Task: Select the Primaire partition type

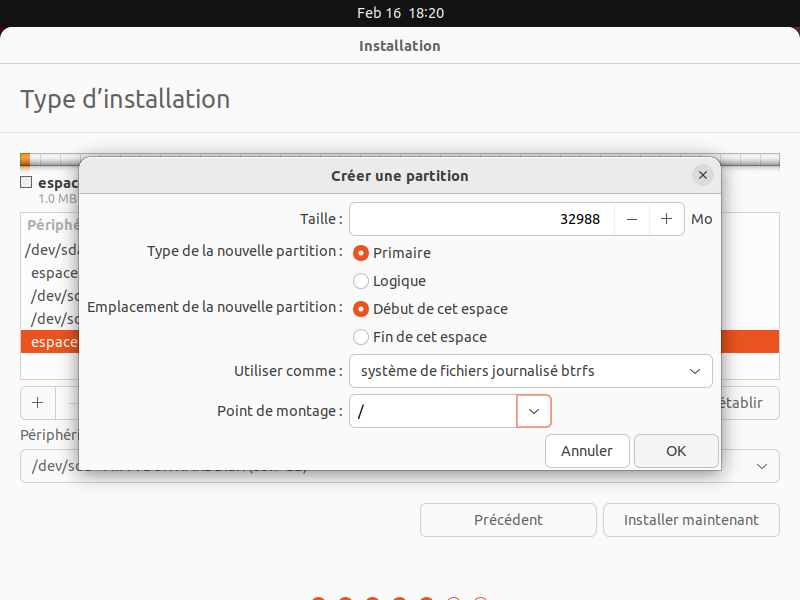Action: (x=361, y=253)
